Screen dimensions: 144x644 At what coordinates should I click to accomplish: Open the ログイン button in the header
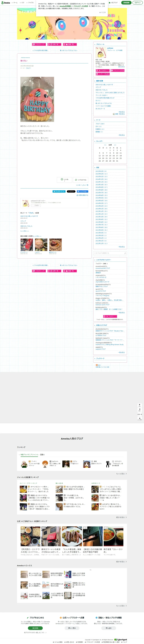point(137,2)
